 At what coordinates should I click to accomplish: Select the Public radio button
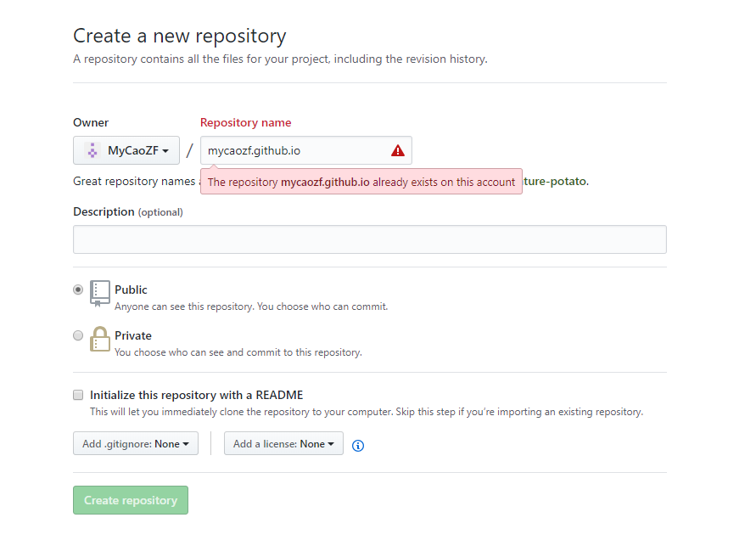point(78,290)
